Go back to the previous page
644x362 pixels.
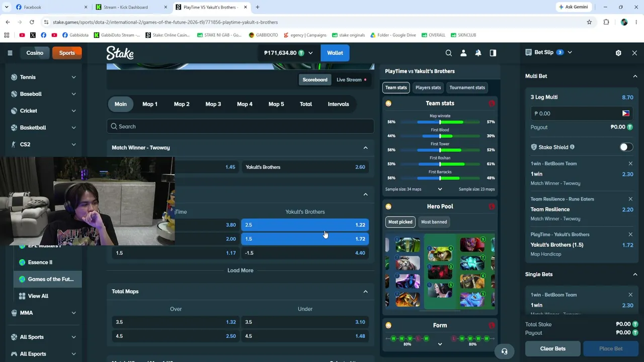pos(8,22)
